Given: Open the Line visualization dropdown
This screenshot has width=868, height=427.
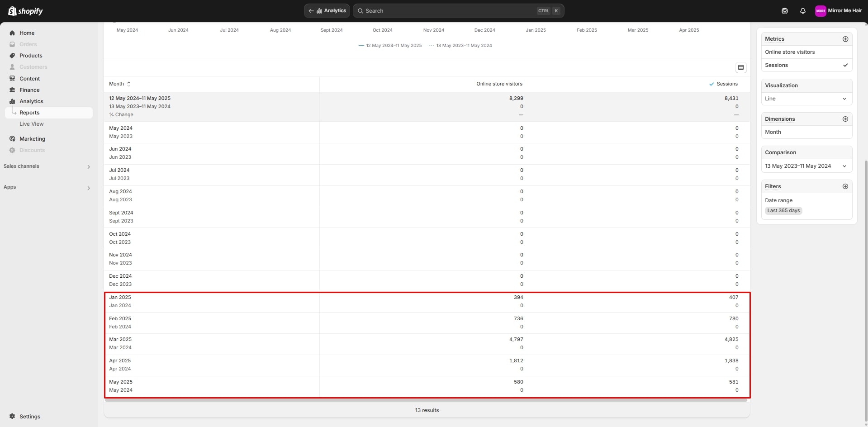Looking at the screenshot, I should click(x=806, y=99).
